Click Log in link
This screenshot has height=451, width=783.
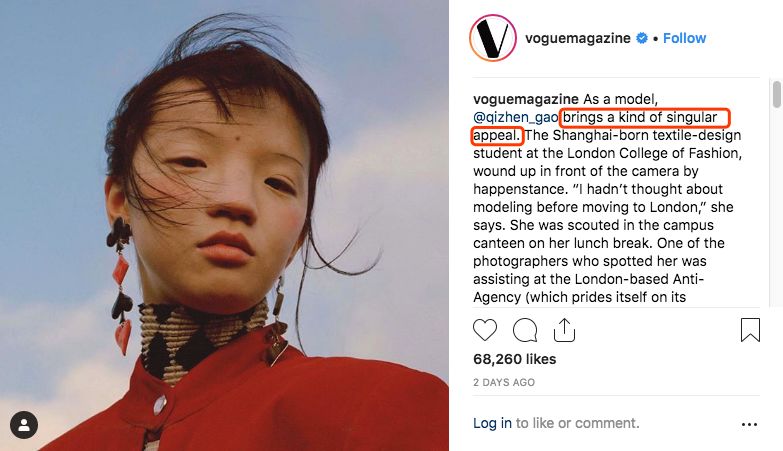click(x=492, y=423)
